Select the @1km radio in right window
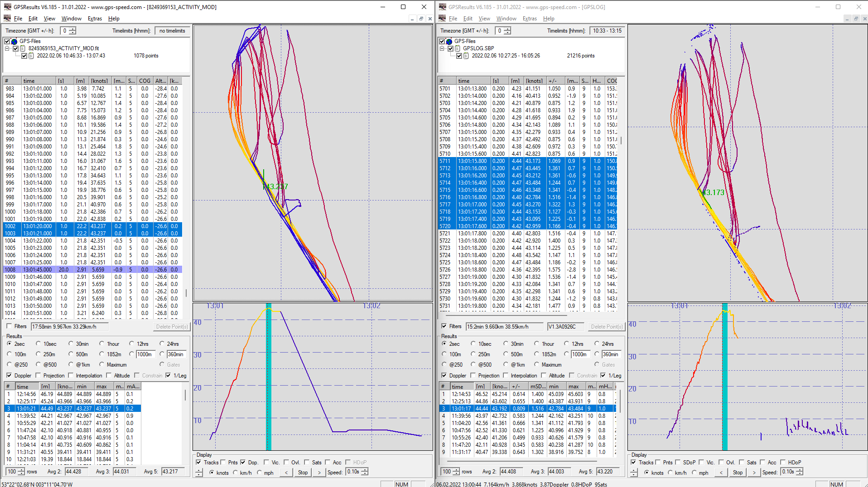Image resolution: width=868 pixels, height=487 pixels. [x=506, y=364]
